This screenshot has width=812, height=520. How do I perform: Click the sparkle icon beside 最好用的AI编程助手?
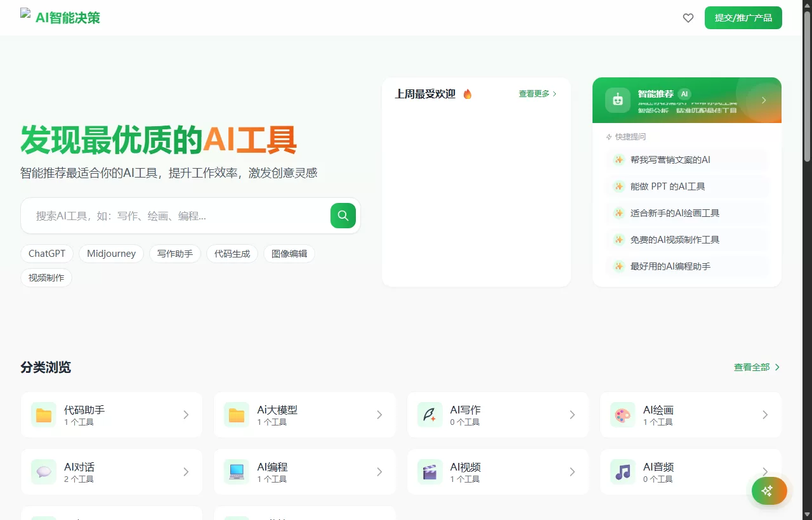click(x=619, y=266)
